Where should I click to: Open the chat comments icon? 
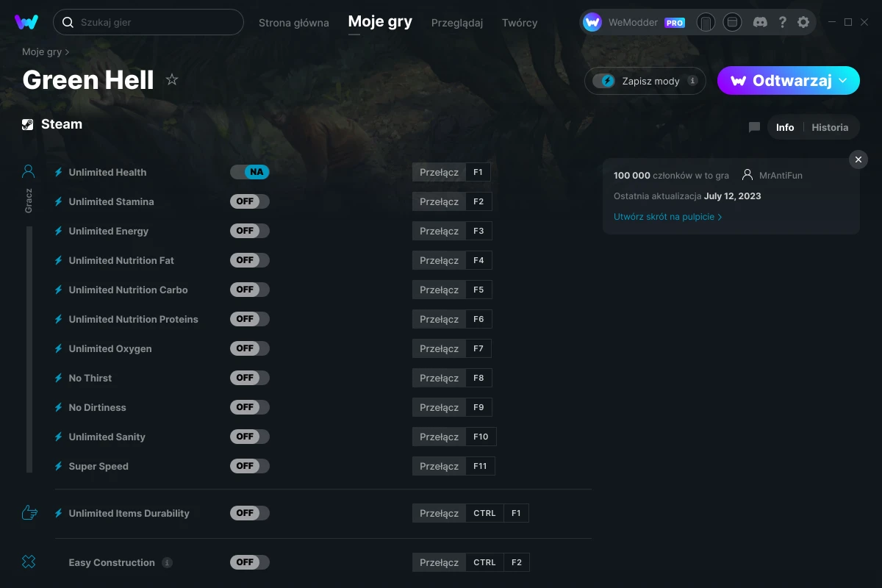(x=754, y=127)
